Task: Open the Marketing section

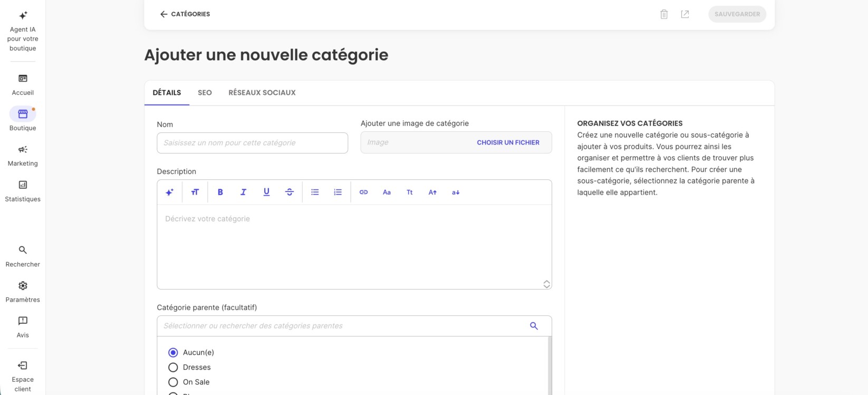Action: click(23, 156)
